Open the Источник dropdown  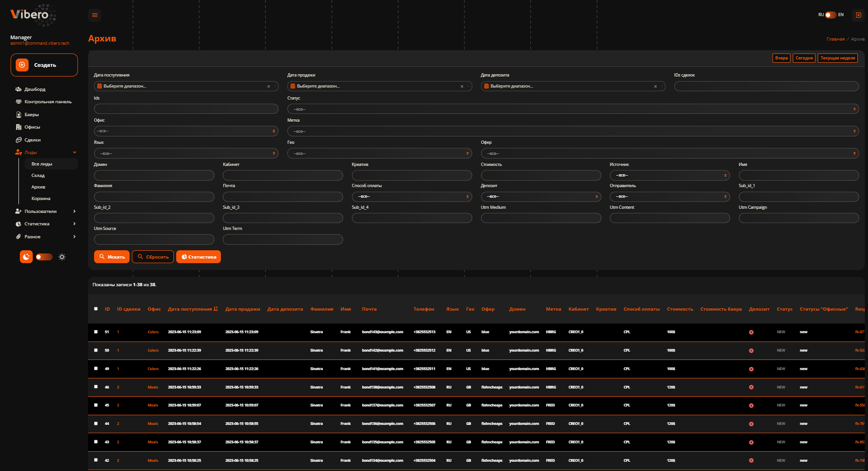(670, 175)
